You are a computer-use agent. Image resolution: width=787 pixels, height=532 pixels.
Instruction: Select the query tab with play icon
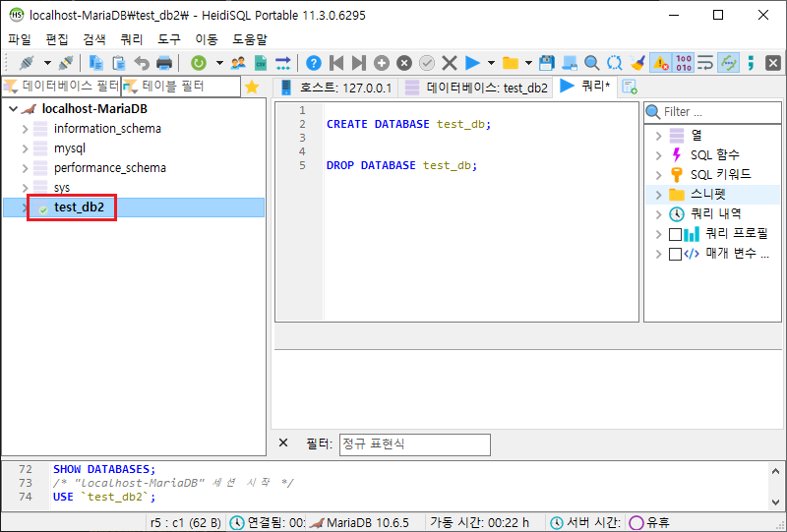(585, 87)
